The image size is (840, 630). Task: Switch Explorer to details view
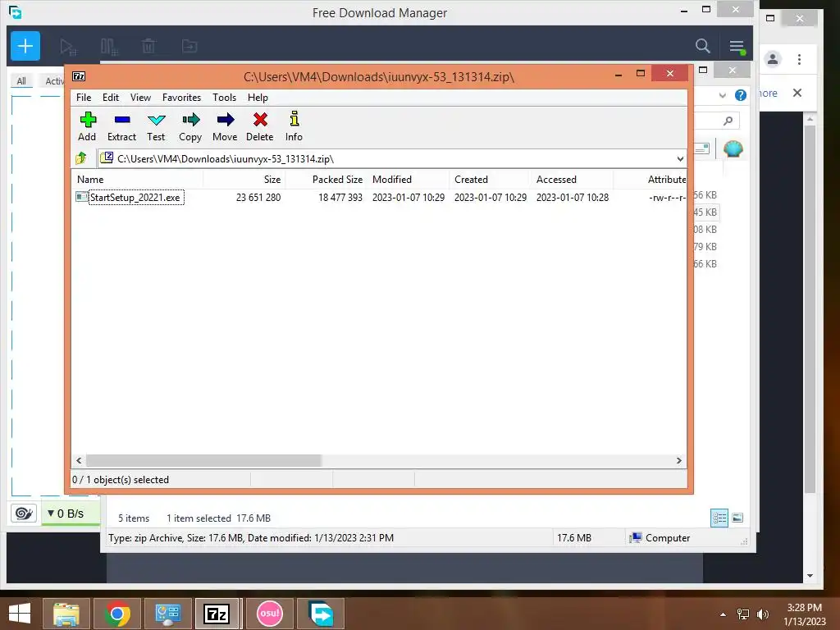pos(719,518)
